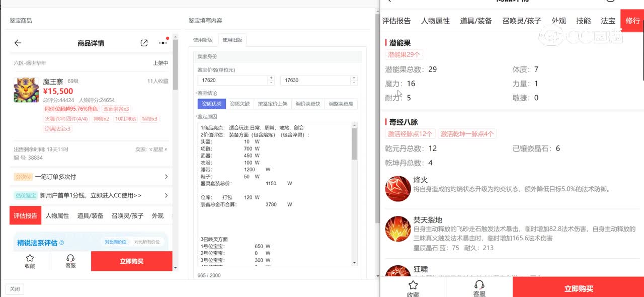Click the 10红神宠 tag
This screenshot has width=644, height=297.
click(x=125, y=119)
